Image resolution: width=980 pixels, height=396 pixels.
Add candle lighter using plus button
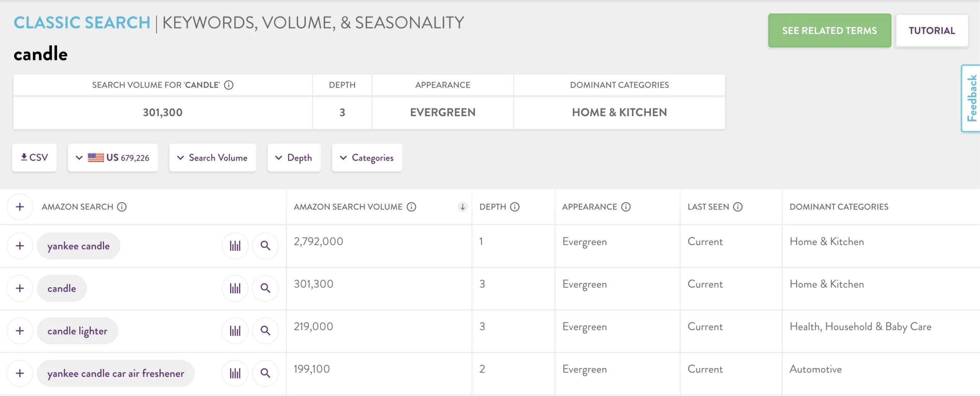tap(20, 331)
